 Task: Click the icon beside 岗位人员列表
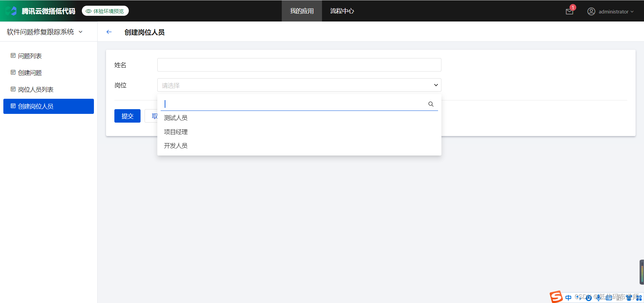pos(13,89)
